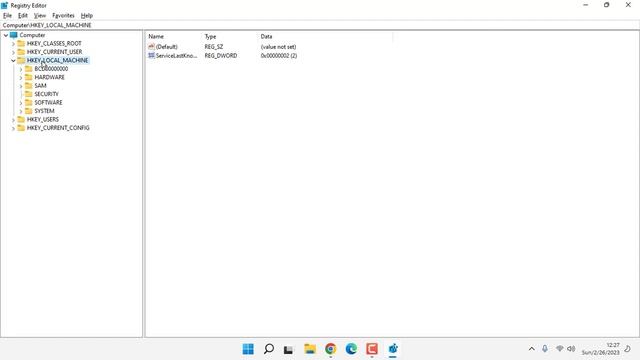
Task: Expand HKEY_CLASSES_ROOT arrow
Action: (x=13, y=44)
